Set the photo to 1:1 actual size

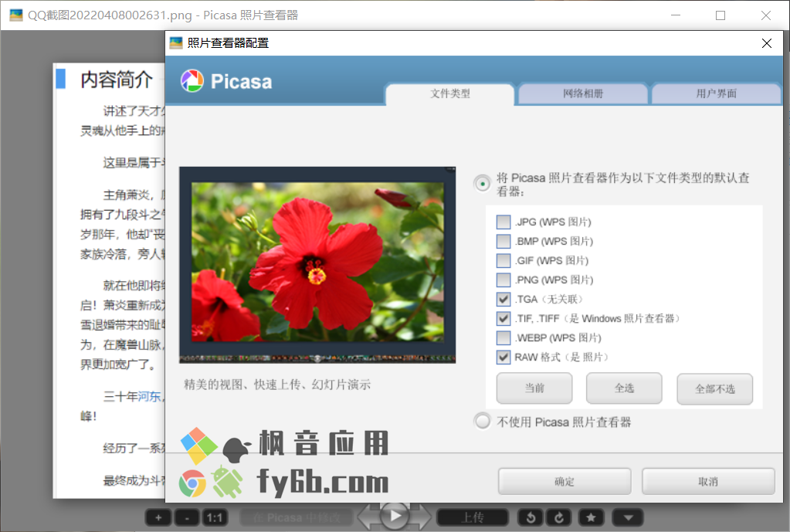(215, 517)
